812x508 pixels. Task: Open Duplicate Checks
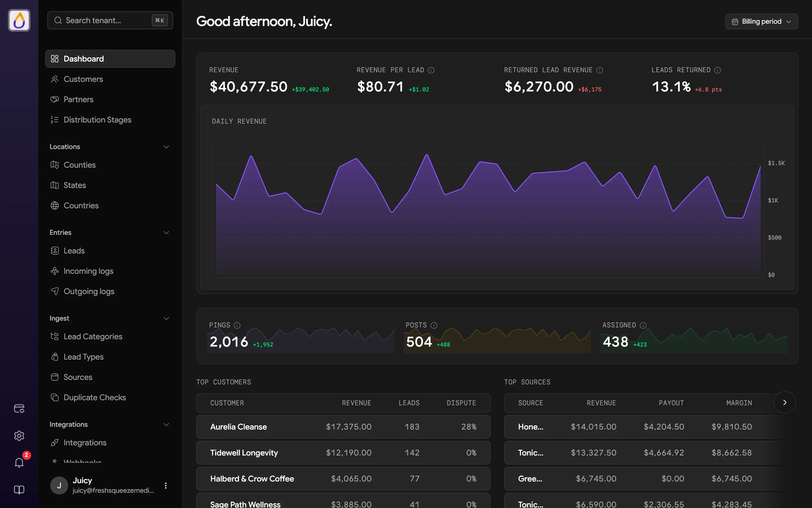[110, 397]
